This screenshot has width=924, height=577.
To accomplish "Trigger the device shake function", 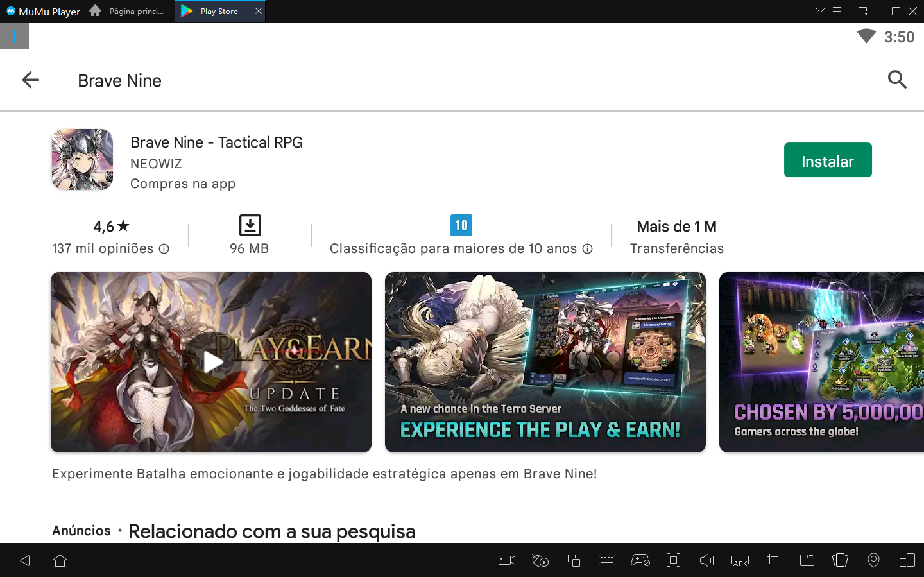I will pos(840,560).
